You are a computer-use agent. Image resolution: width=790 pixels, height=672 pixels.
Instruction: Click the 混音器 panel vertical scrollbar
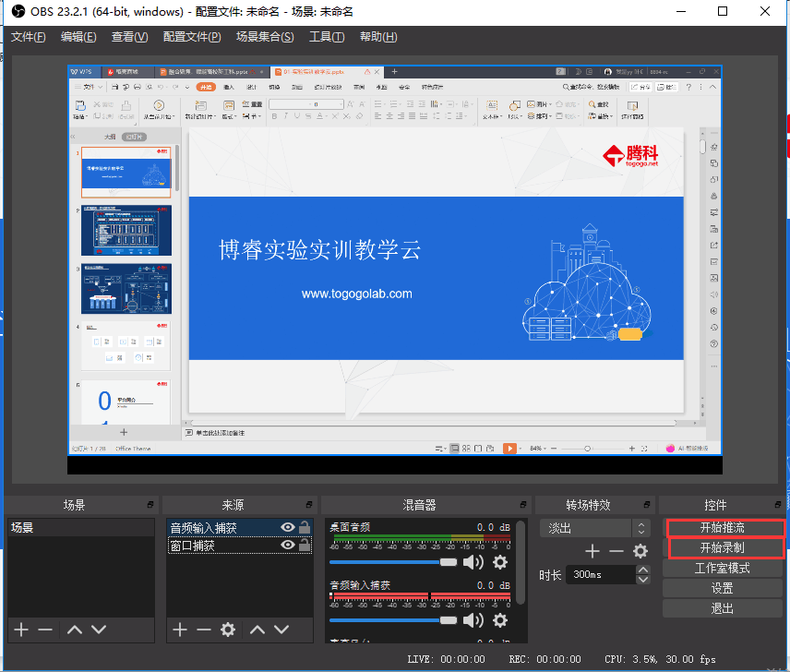click(x=521, y=561)
